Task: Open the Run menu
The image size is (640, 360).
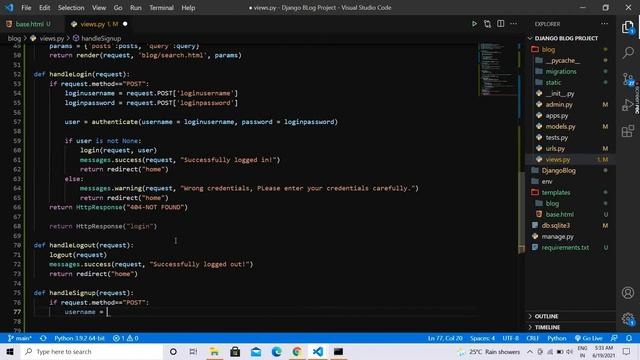Action: 136,8
